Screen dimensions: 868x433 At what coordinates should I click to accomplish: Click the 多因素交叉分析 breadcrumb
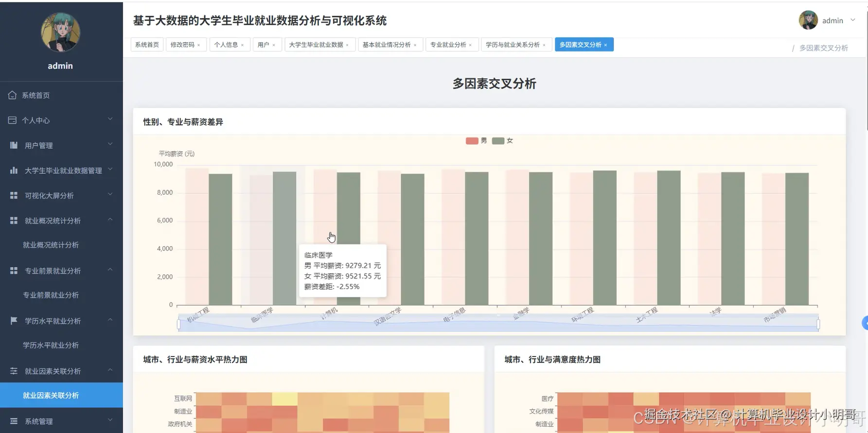(x=823, y=48)
